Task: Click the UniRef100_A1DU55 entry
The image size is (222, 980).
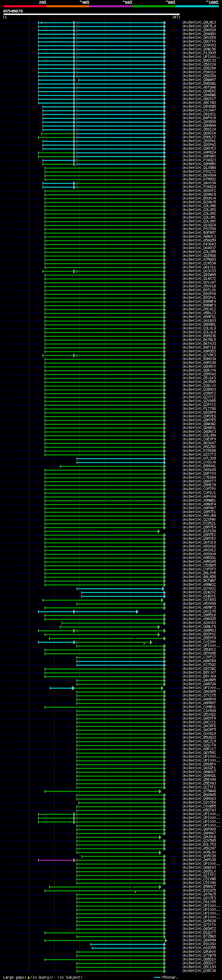Action: click(199, 948)
